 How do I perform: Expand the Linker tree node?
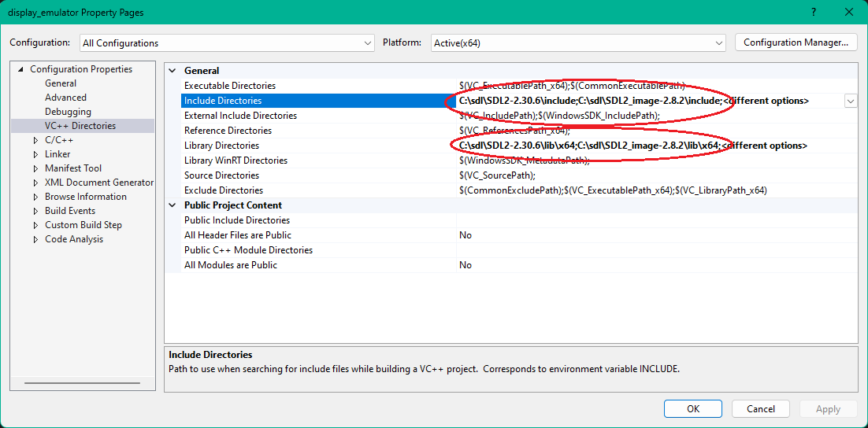(x=35, y=154)
